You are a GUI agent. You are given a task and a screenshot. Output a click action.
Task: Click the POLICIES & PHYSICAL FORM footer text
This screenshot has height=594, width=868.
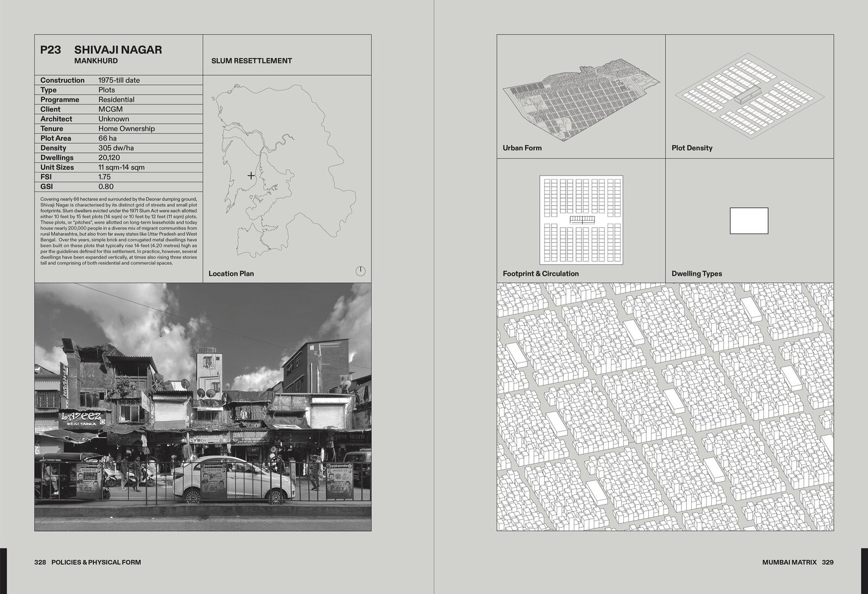96,562
